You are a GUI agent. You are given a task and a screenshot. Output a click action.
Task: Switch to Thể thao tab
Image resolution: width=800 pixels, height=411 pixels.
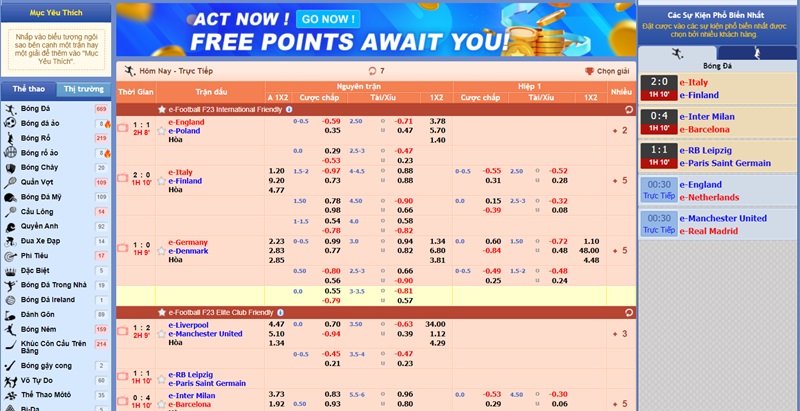click(x=29, y=89)
